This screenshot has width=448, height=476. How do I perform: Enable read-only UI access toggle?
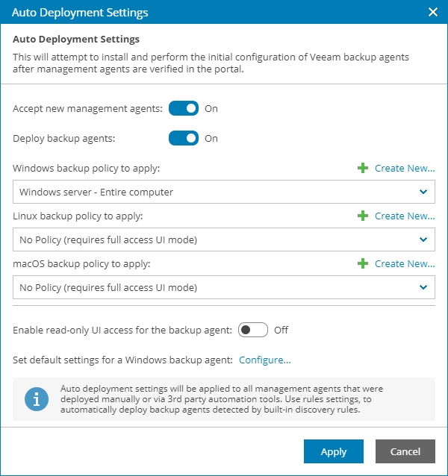(x=252, y=330)
